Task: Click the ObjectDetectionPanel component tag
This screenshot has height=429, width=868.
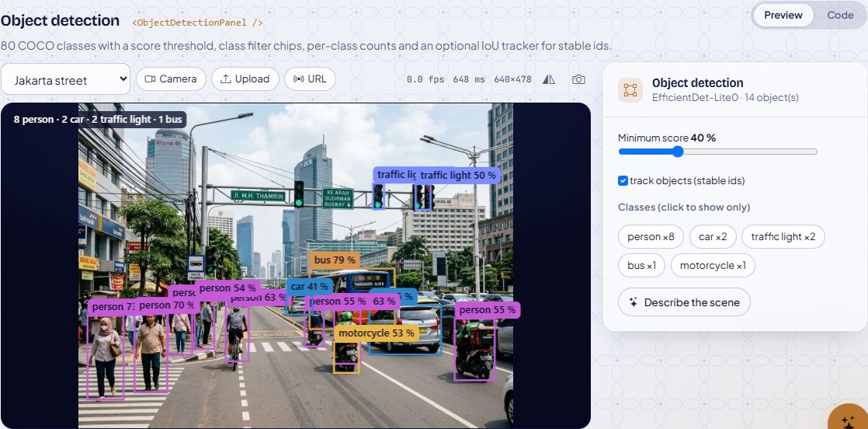Action: 198,23
